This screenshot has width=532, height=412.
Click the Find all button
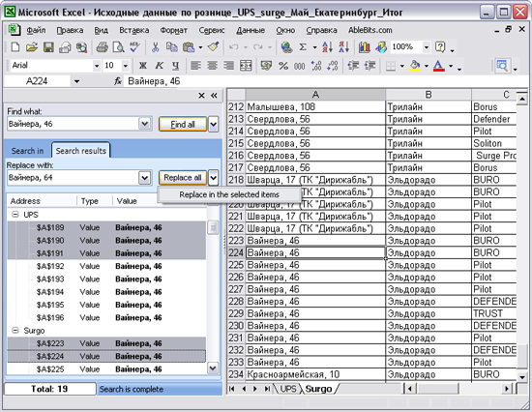click(x=183, y=124)
